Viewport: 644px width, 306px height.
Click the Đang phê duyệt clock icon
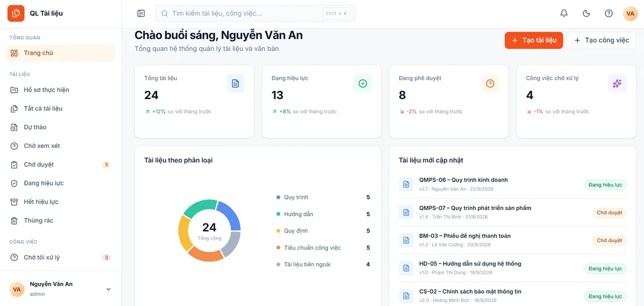490,84
